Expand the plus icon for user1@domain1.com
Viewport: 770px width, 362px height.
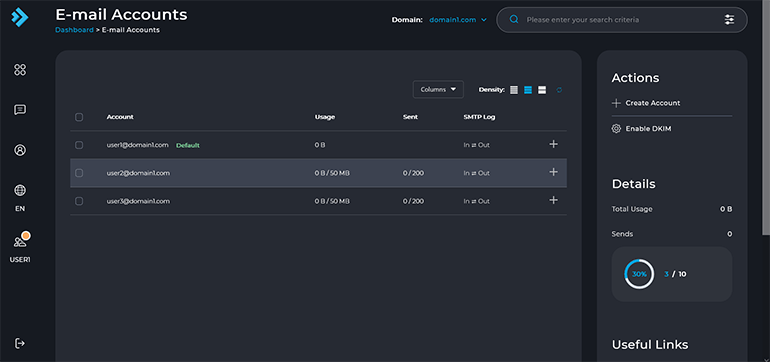pyautogui.click(x=553, y=144)
